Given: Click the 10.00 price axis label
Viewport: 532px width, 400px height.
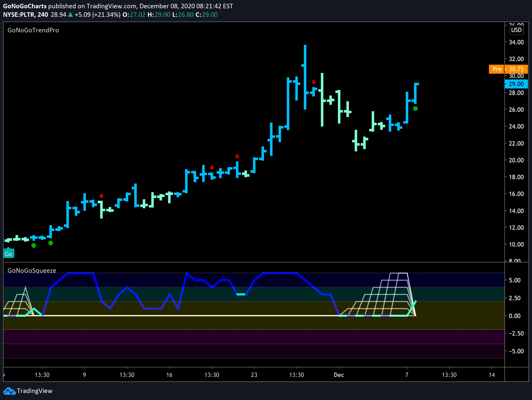Looking at the screenshot, I should (x=516, y=244).
